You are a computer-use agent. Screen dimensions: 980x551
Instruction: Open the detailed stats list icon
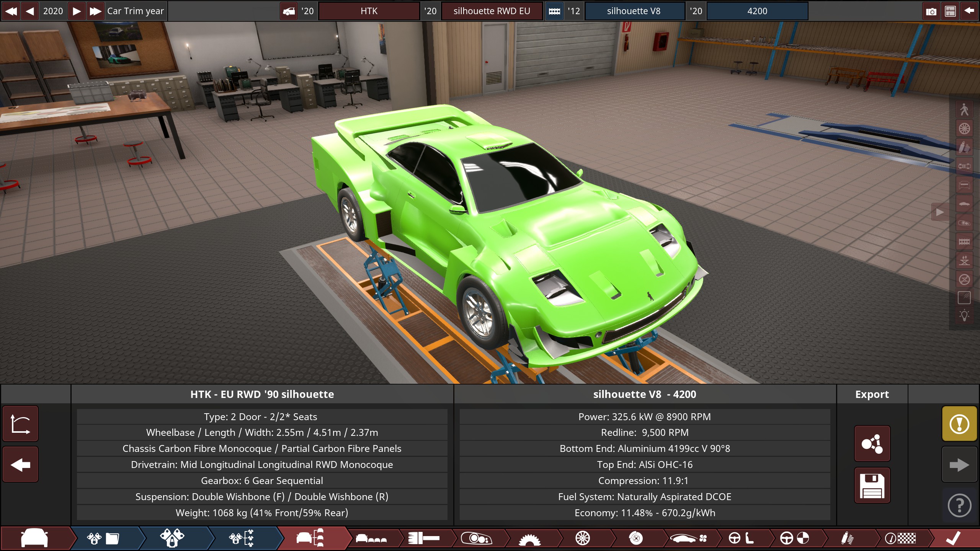(950, 11)
